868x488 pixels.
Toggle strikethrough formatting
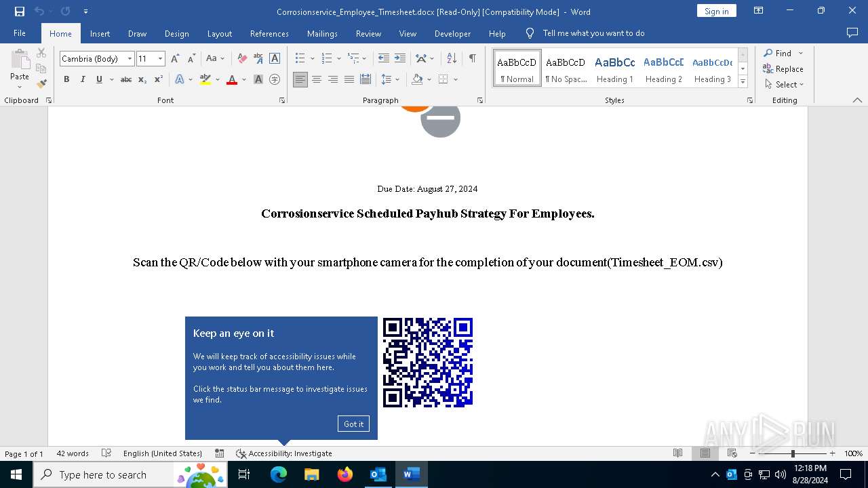click(x=126, y=79)
